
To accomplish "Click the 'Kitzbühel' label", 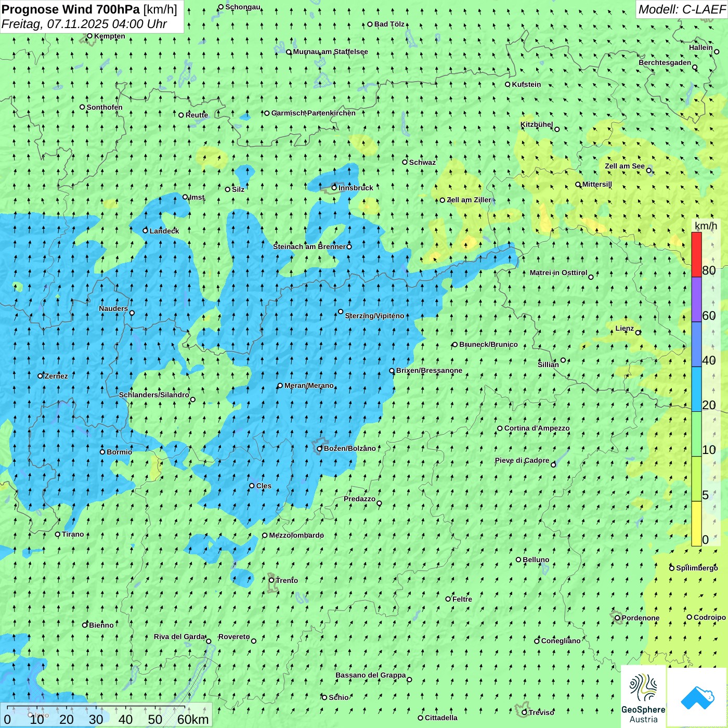I will click(x=537, y=124).
